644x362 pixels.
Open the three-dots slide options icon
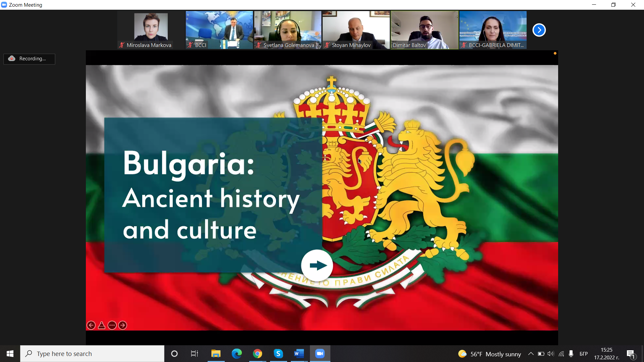pos(112,325)
